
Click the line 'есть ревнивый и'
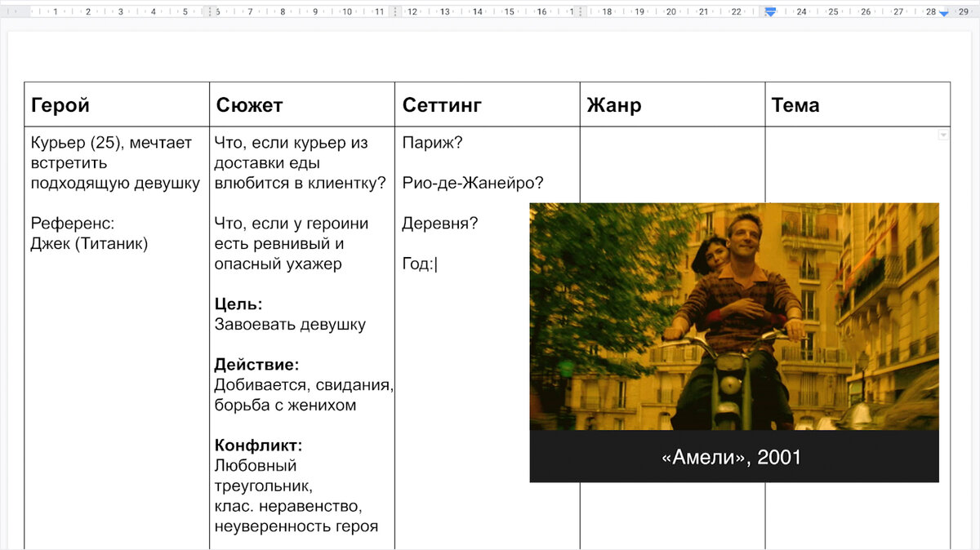(x=279, y=243)
